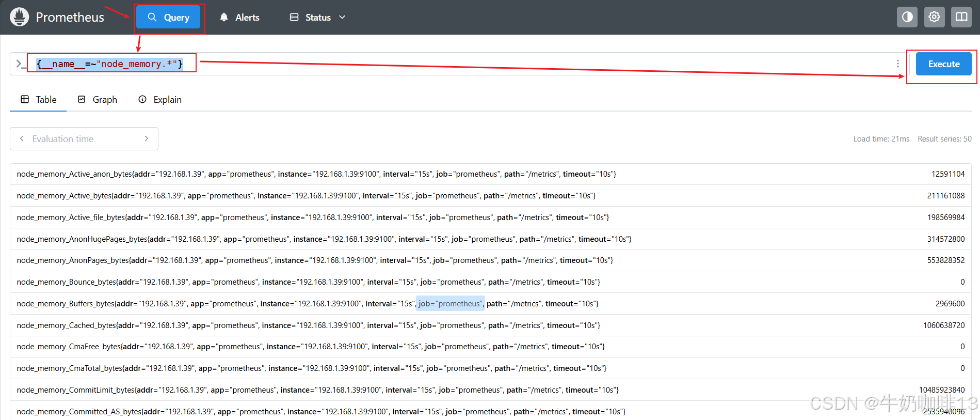Step evaluation time backward
The height and width of the screenshot is (420, 980).
tap(22, 138)
